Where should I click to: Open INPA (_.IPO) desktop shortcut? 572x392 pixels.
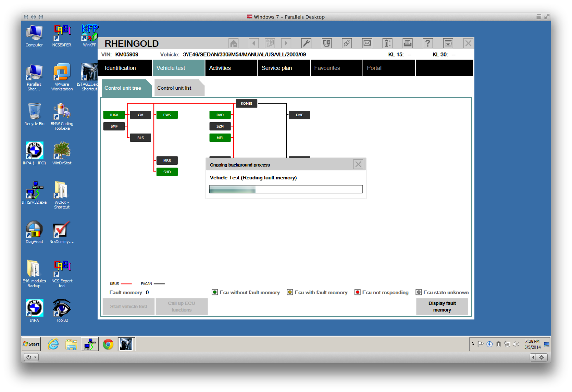34,154
